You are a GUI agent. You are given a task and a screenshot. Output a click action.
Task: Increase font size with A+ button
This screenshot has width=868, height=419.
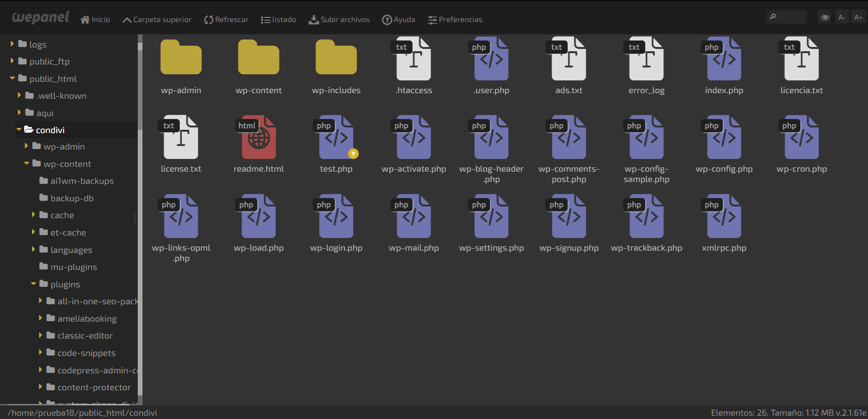(858, 17)
